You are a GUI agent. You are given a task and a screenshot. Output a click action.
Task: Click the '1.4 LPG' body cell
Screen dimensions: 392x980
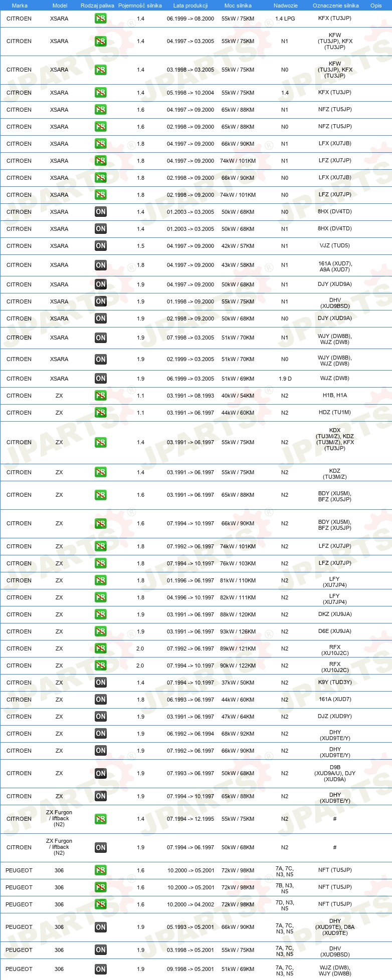[x=285, y=19]
